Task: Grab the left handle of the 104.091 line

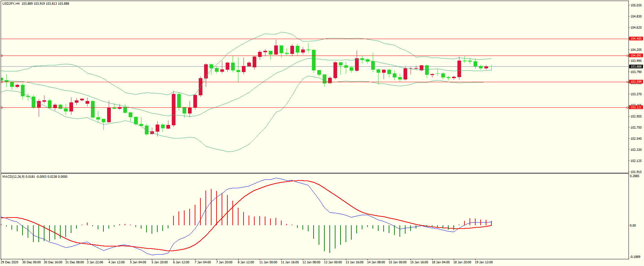Action: (x=2, y=56)
